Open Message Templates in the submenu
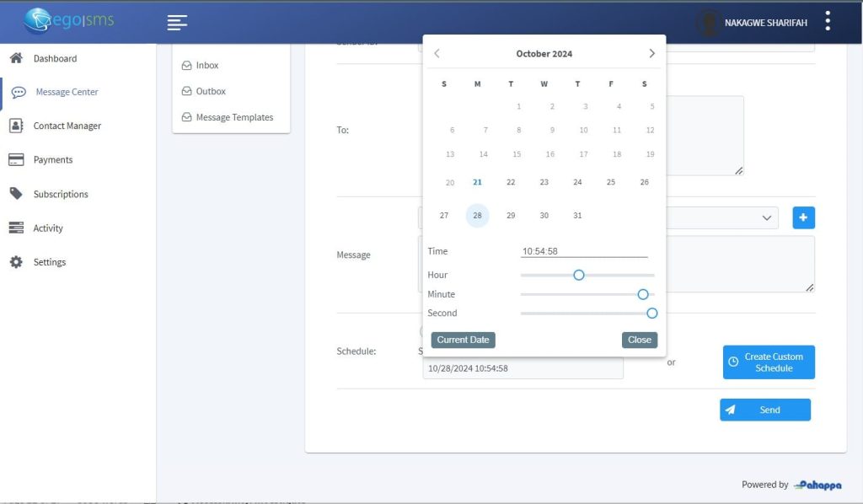This screenshot has width=863, height=504. 234,117
